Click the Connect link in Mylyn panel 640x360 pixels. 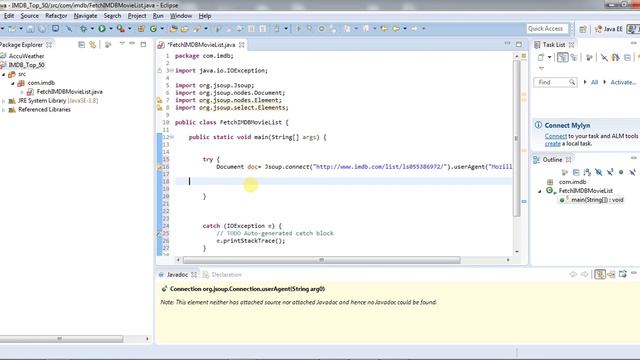tap(556, 136)
